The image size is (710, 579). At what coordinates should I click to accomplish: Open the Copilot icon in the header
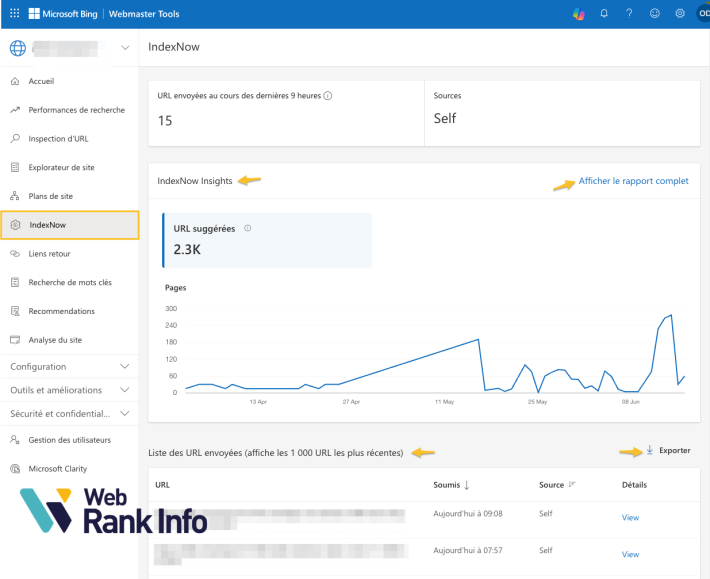tap(579, 14)
